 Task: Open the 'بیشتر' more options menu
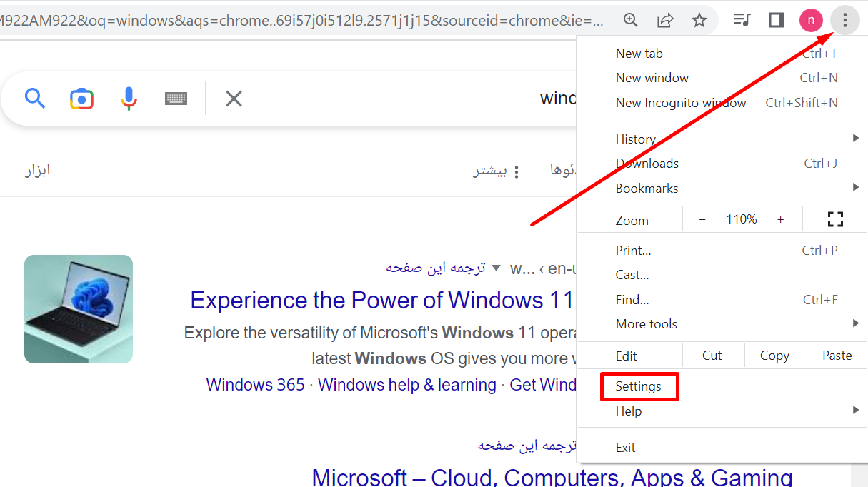497,171
